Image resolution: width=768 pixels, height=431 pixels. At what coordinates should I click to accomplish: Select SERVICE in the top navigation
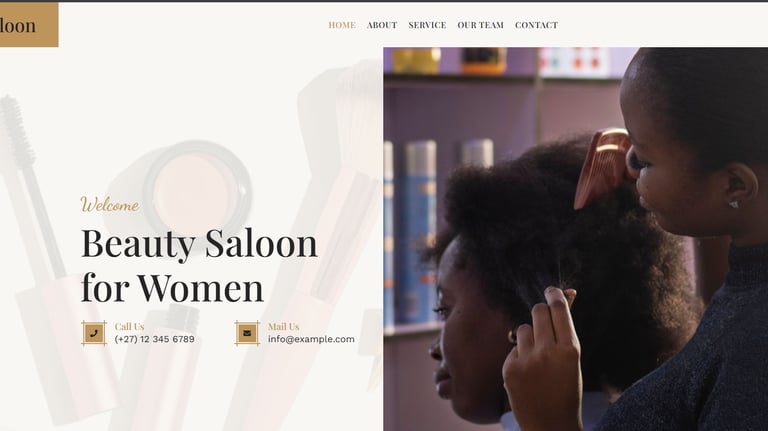[427, 25]
